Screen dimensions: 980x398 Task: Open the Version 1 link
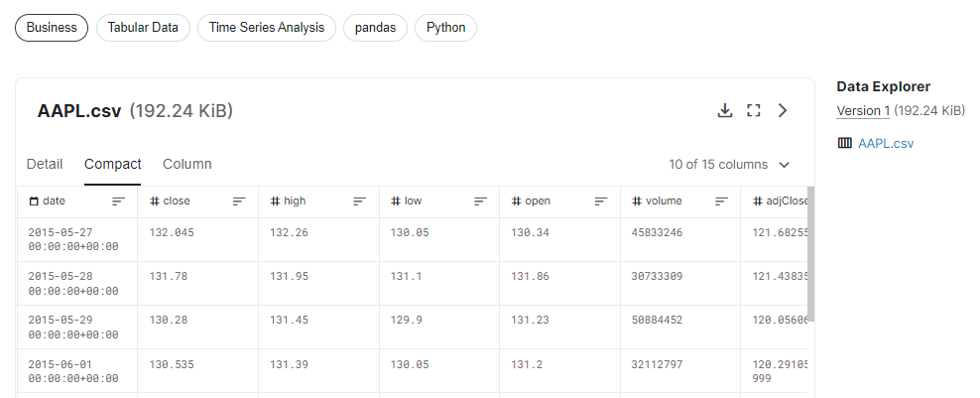coord(863,111)
